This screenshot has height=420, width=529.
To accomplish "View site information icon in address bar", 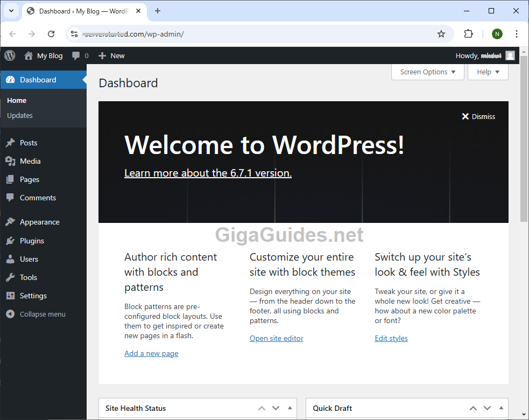I will 74,34.
